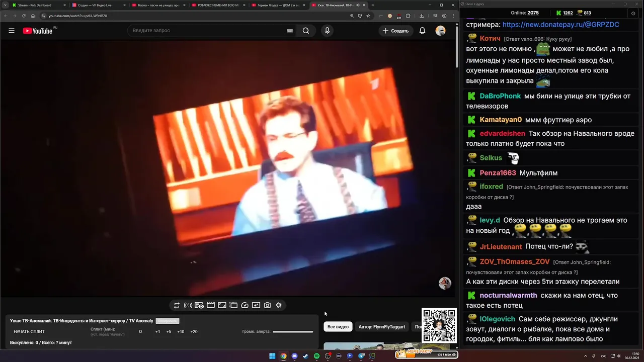
Task: Bookmark this page with the star icon
Action: [x=368, y=16]
